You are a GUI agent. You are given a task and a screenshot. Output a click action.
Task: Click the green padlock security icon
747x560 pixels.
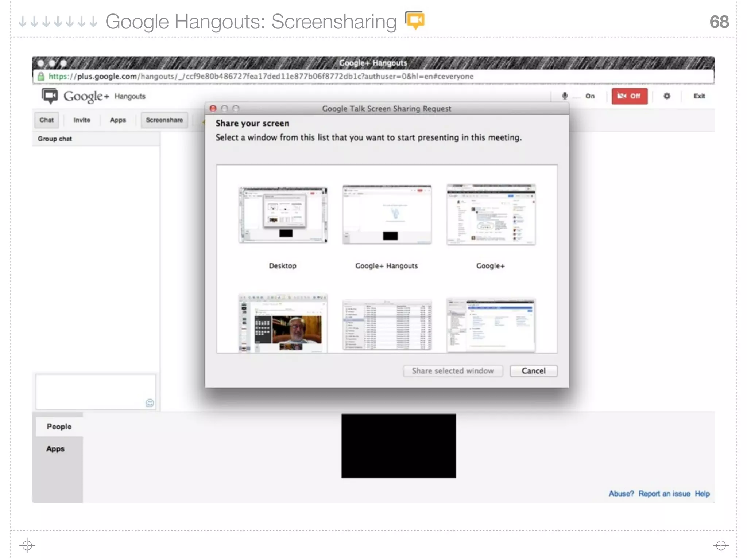[41, 76]
